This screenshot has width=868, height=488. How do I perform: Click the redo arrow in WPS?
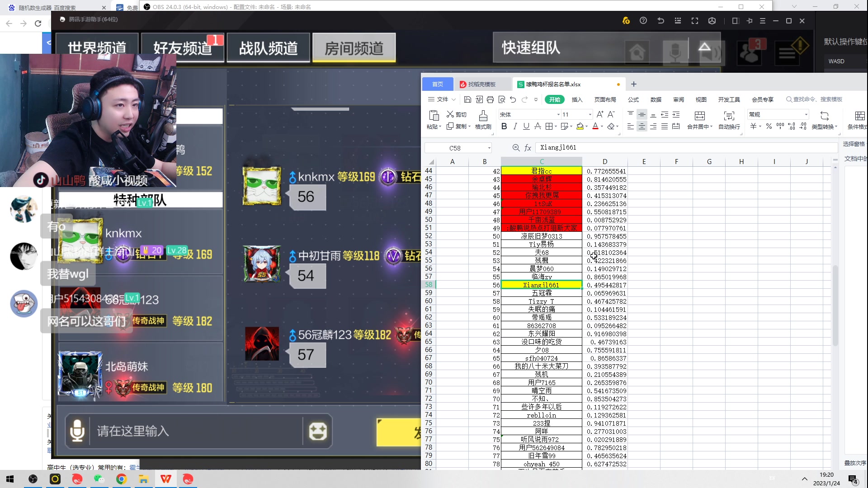click(x=524, y=99)
